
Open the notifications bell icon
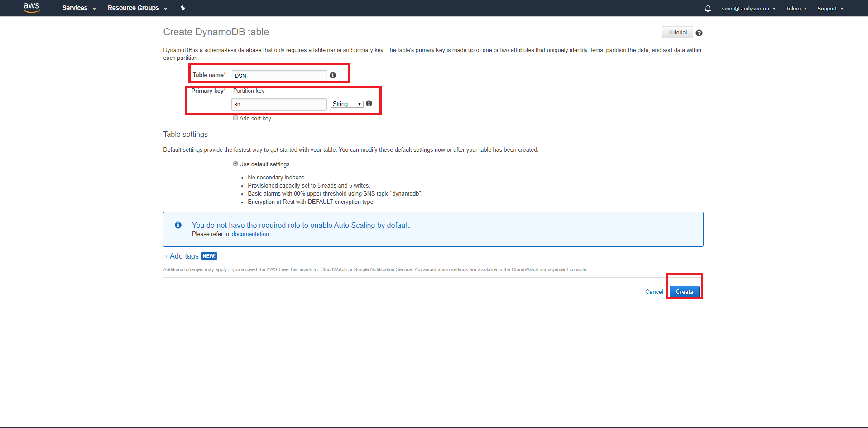pyautogui.click(x=708, y=9)
